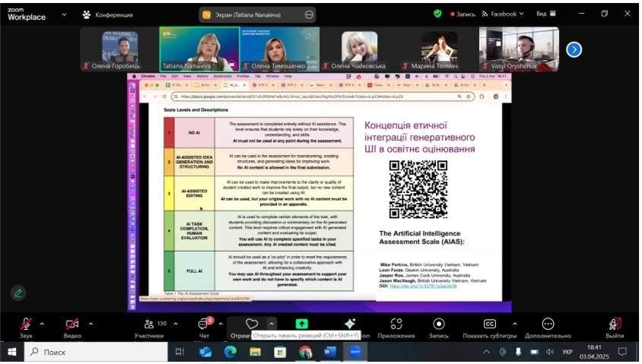Open the Участники participants panel

[x=148, y=324]
